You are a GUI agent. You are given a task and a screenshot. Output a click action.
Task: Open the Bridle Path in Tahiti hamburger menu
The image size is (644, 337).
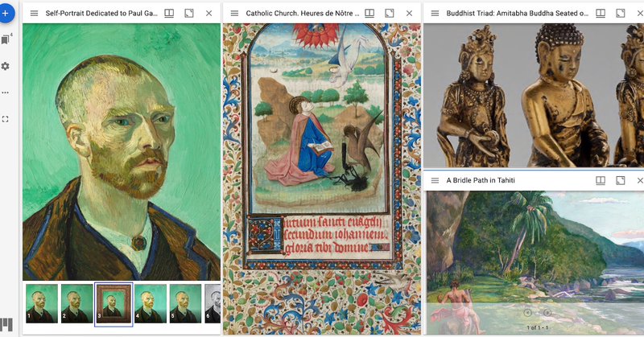point(435,180)
